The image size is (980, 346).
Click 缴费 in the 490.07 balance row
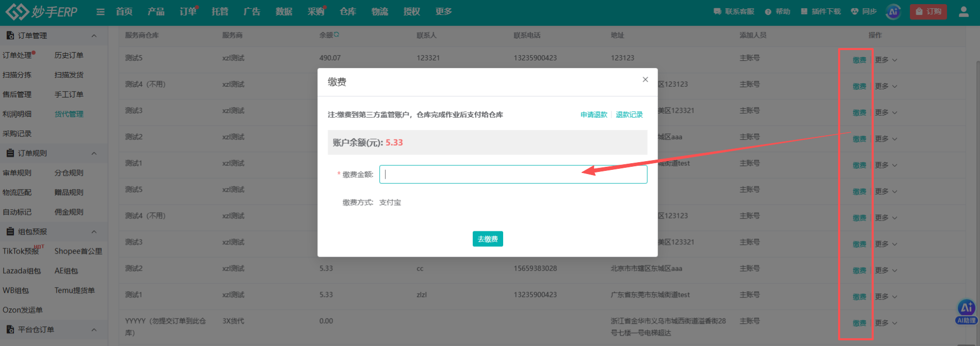(859, 60)
